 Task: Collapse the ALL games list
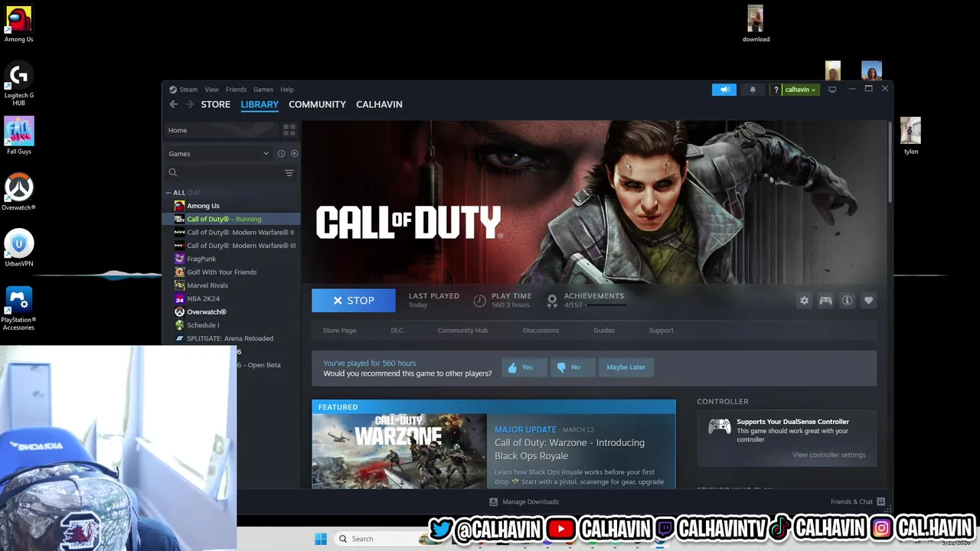coord(168,193)
